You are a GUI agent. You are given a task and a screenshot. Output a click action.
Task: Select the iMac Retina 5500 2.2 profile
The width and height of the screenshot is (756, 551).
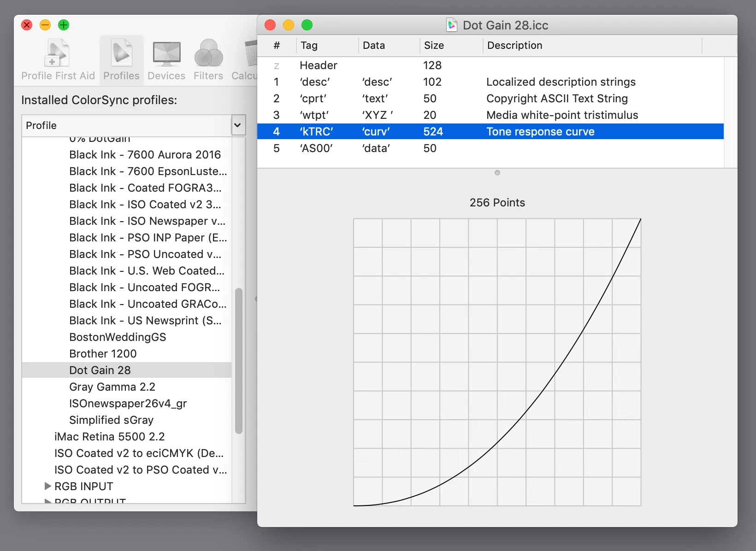(x=127, y=437)
